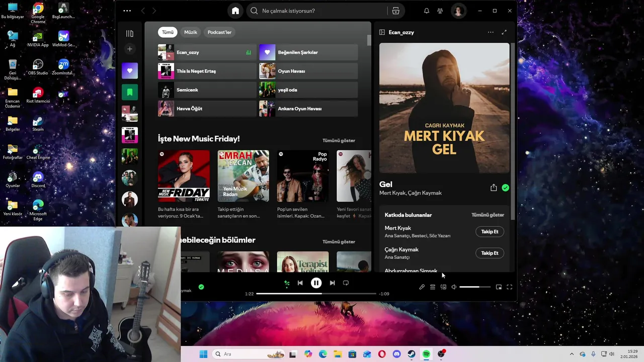
Task: Mute with the speaker icon
Action: pos(454,287)
